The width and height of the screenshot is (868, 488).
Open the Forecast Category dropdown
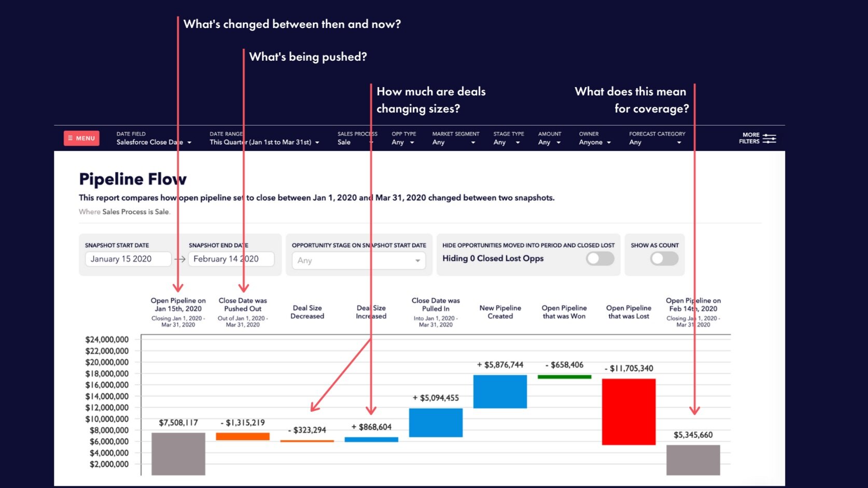(x=657, y=138)
